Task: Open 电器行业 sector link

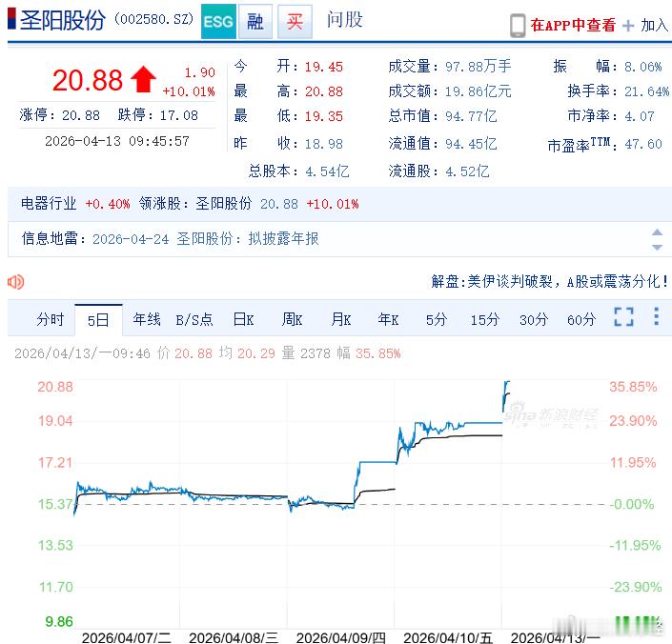Action: click(x=49, y=203)
